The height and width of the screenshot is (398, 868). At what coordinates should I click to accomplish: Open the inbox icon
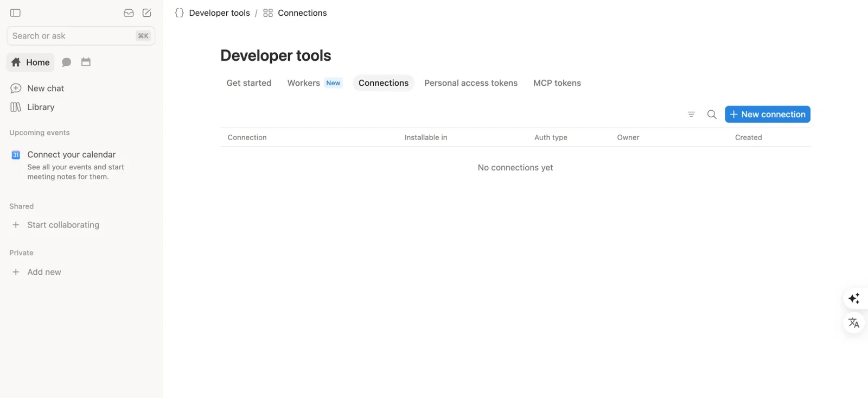point(129,12)
